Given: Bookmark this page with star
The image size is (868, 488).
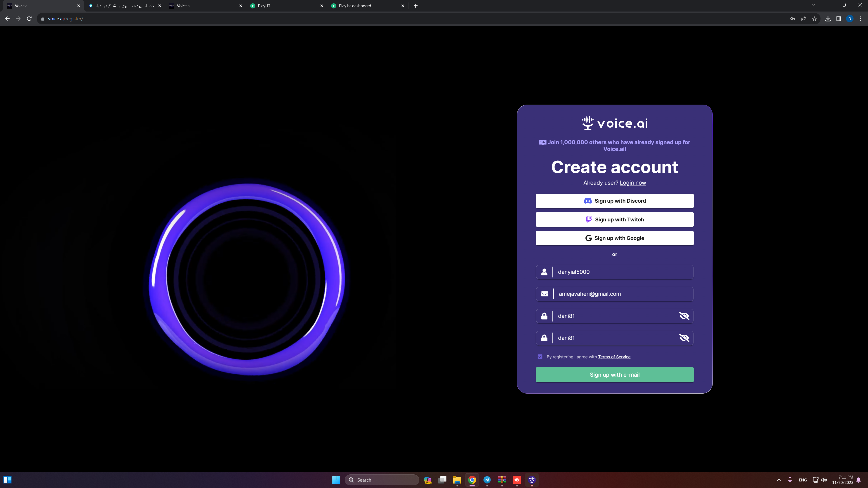Looking at the screenshot, I should click(x=814, y=19).
